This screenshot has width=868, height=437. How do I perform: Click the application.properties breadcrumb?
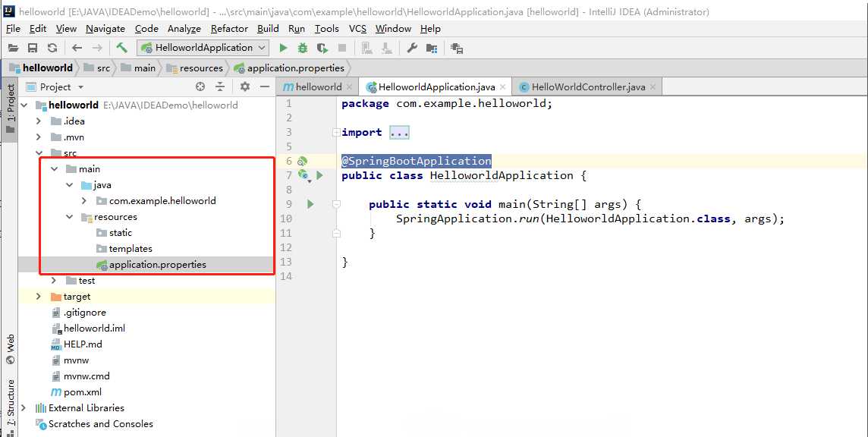click(289, 68)
